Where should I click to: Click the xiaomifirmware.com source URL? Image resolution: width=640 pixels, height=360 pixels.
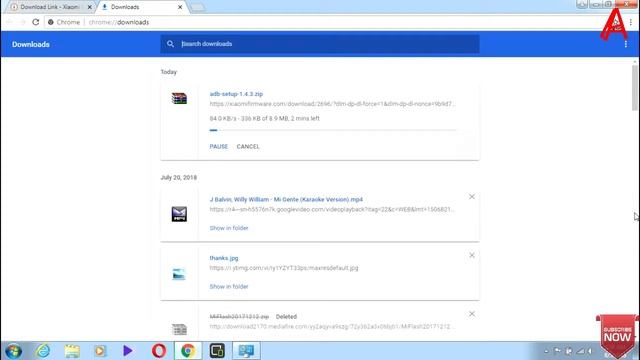[332, 104]
